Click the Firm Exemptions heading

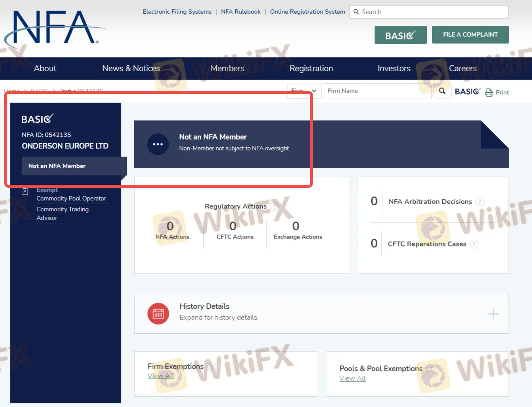tap(175, 367)
